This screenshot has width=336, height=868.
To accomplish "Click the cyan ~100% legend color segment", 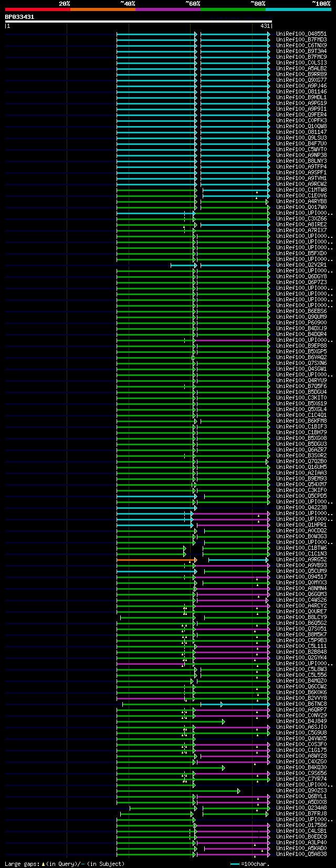I will (298, 9).
